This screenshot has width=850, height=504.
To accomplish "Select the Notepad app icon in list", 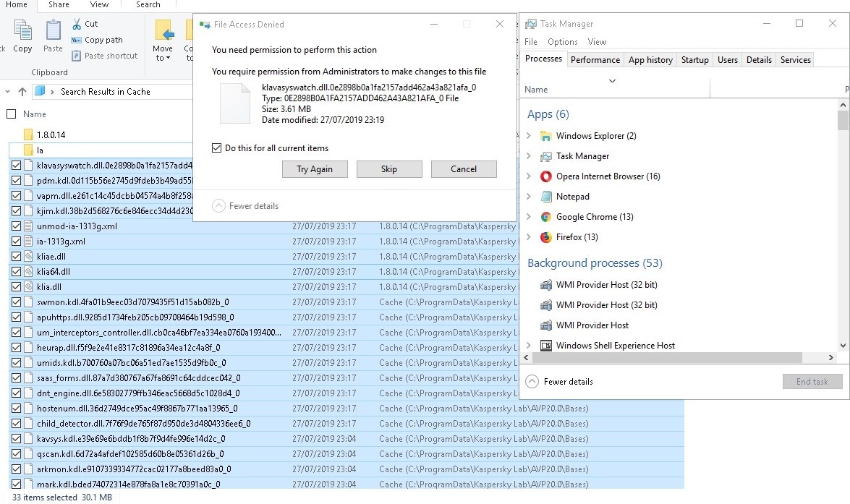I will point(546,197).
